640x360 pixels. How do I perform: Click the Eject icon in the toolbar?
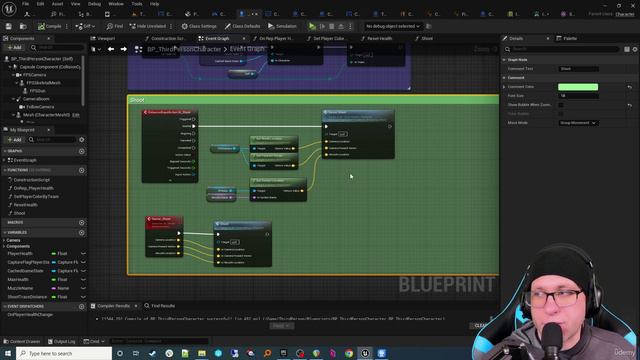point(341,26)
